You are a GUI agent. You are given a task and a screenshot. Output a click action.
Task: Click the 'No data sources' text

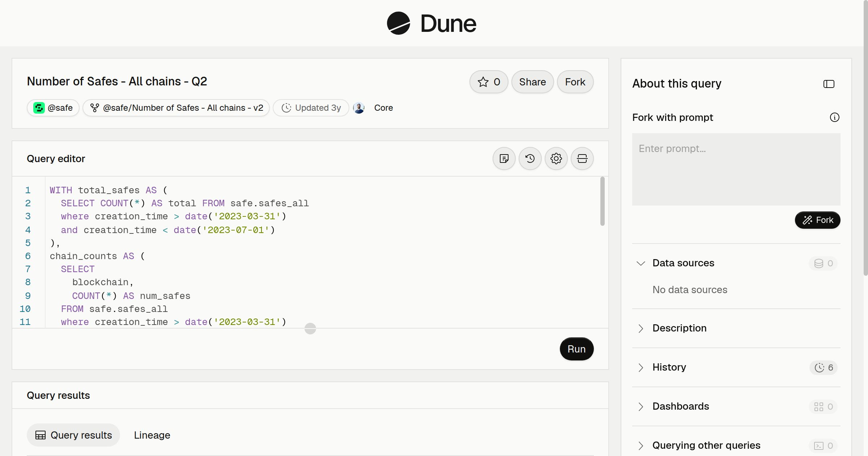click(690, 290)
